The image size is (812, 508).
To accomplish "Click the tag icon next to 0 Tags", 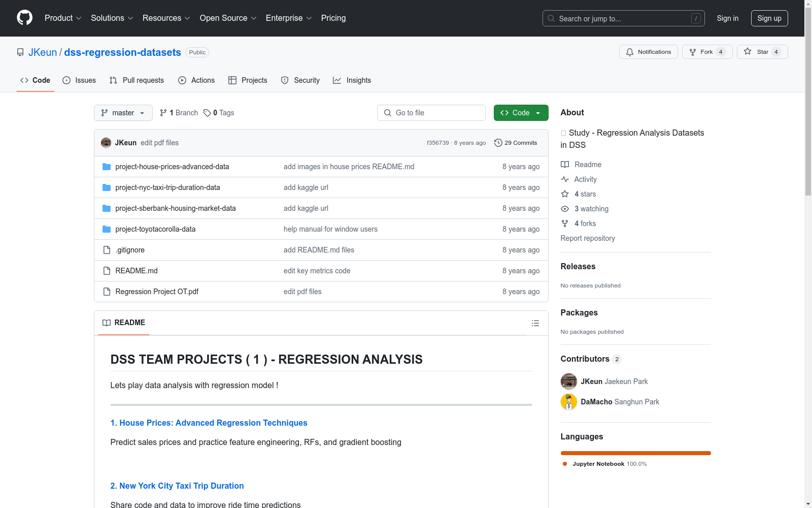I will 207,113.
